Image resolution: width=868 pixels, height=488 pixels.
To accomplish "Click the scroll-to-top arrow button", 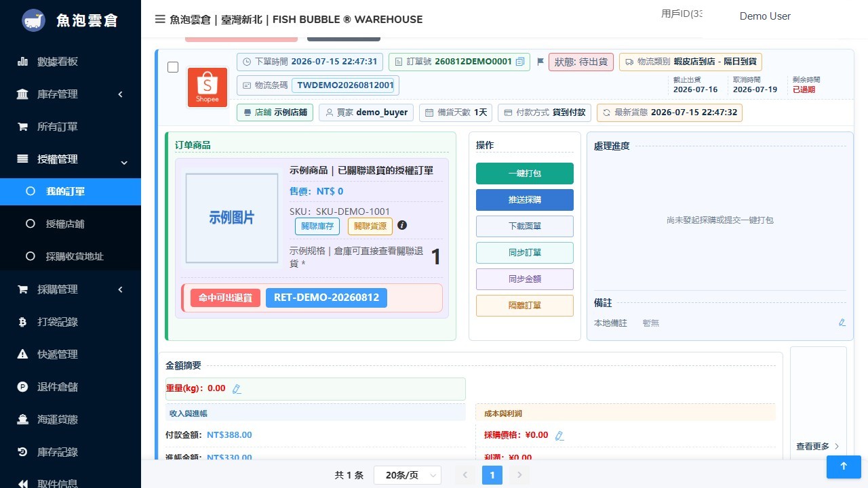I will point(844,466).
